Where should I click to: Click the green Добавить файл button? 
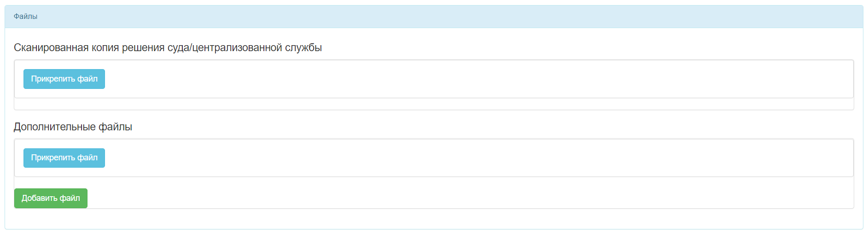(51, 198)
